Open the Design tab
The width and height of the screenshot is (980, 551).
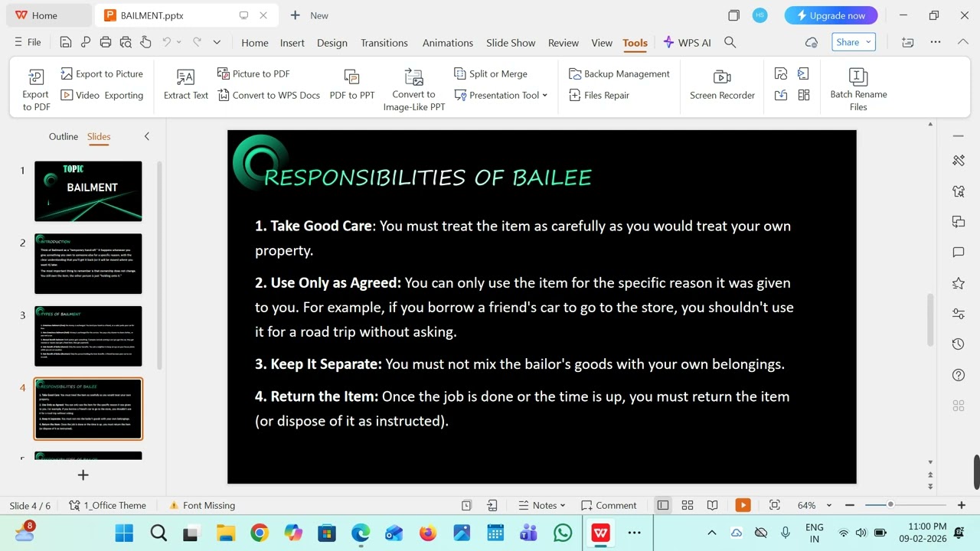pos(332,43)
